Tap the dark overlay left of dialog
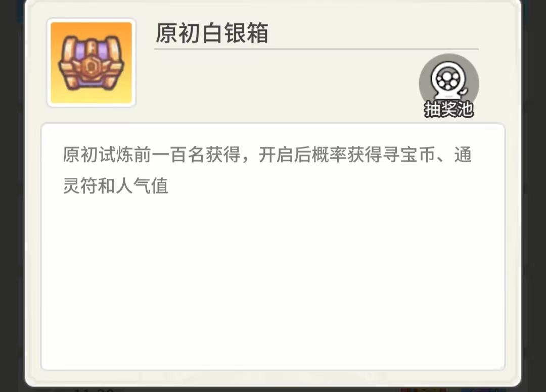This screenshot has height=392, width=546. pos(12,195)
